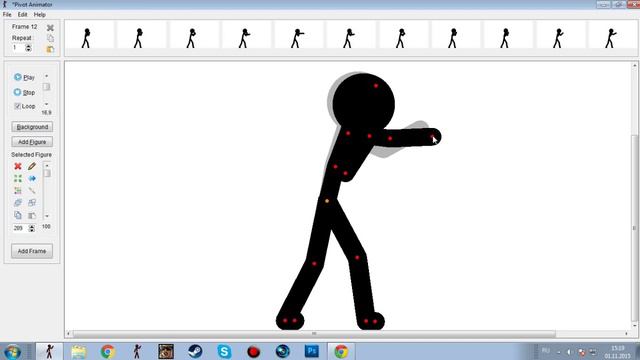
Task: Adjust the figure size spinner arrows
Action: [31, 228]
